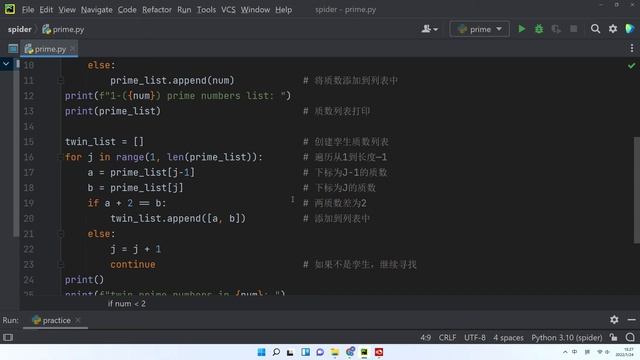Open the Tools menu
640x360 pixels.
pos(206,9)
